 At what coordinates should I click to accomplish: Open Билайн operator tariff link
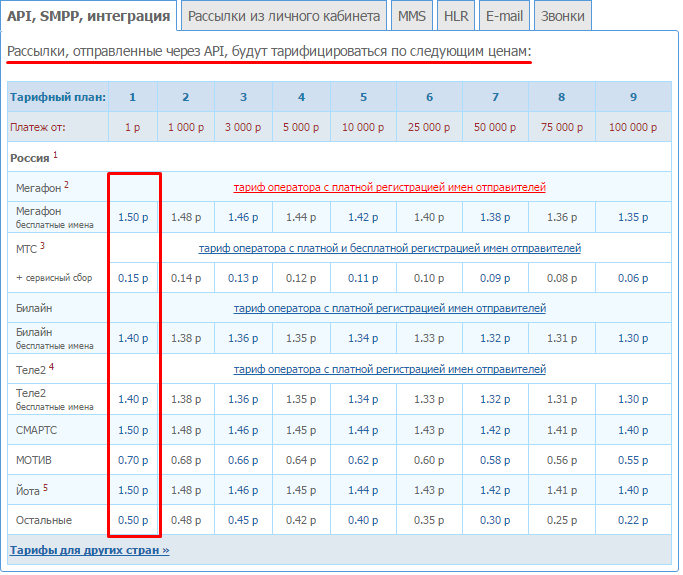click(x=389, y=308)
